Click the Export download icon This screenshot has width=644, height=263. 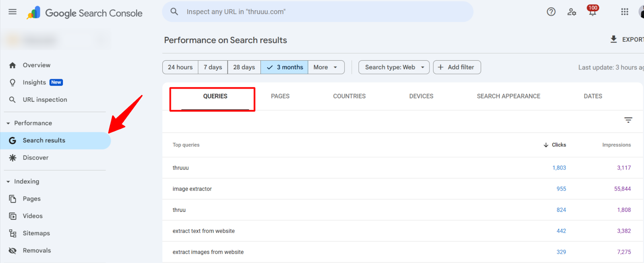(x=613, y=39)
